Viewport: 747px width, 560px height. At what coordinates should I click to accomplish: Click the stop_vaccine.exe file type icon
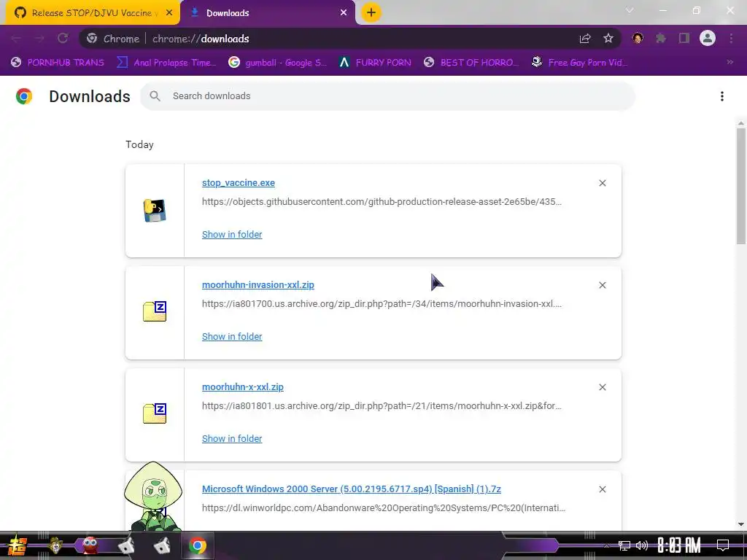pos(155,211)
